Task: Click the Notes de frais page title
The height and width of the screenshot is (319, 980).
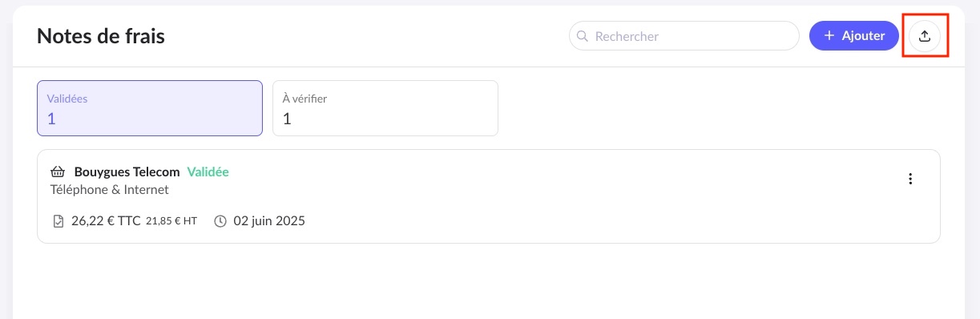Action: tap(101, 36)
